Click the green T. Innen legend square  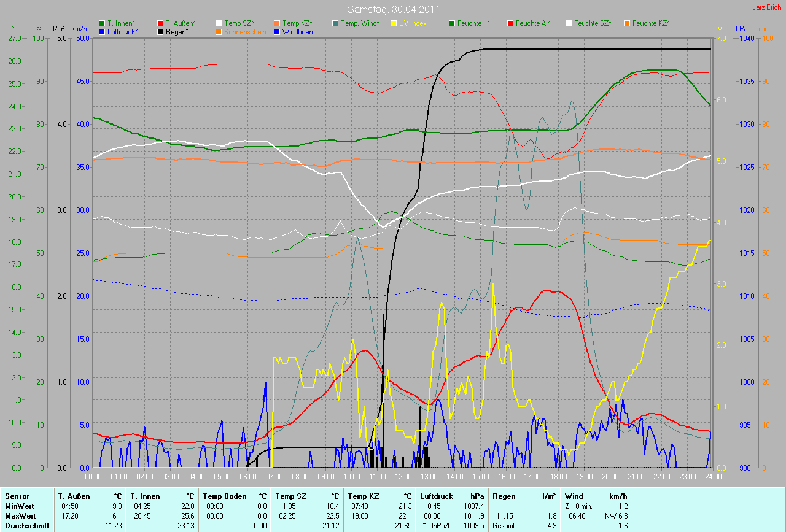tap(102, 23)
